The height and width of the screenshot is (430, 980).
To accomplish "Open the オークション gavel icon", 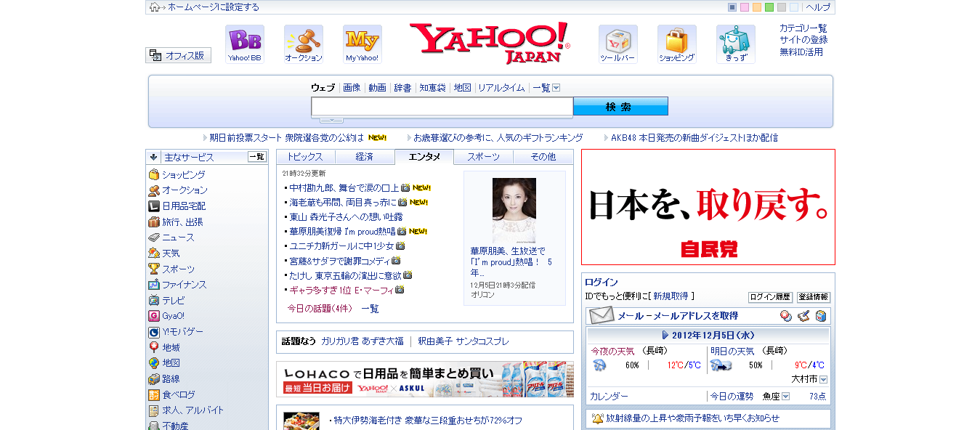I will click(304, 44).
